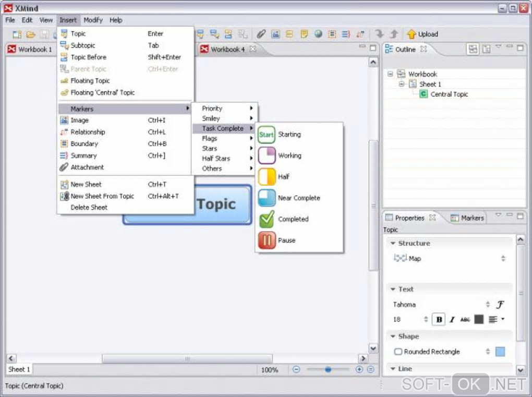This screenshot has width=532, height=397.
Task: Toggle italic text formatting
Action: 452,320
